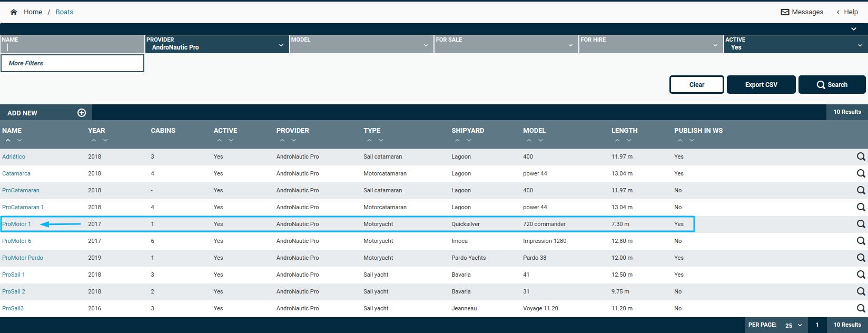
Task: Open the ProMotor 6 boat link
Action: (x=16, y=241)
